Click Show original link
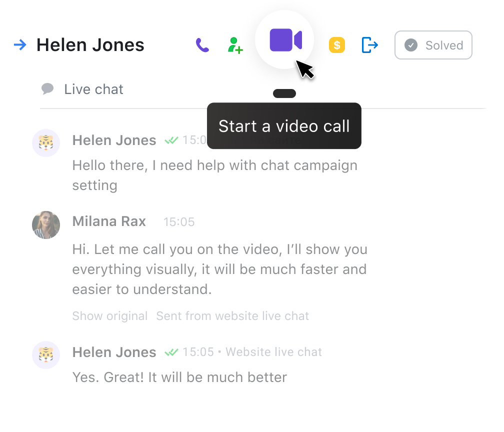504x432 pixels. click(110, 316)
